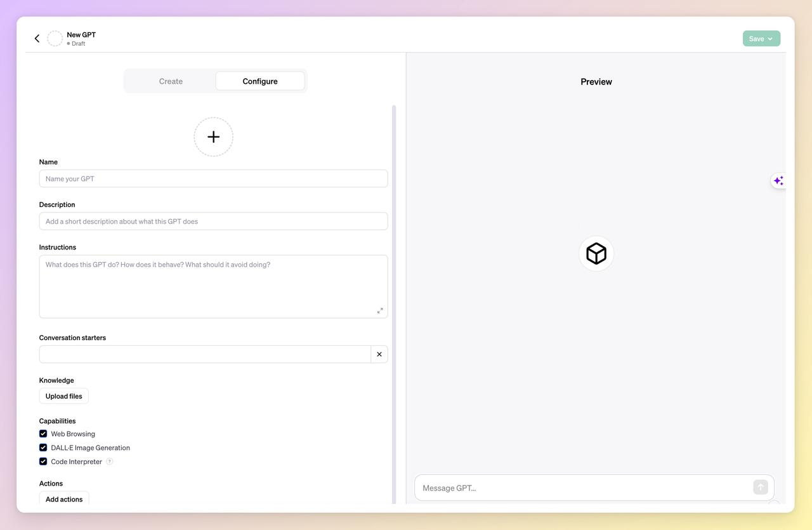Click the Capabilities section label
Viewport: 812px width, 530px height.
click(57, 421)
